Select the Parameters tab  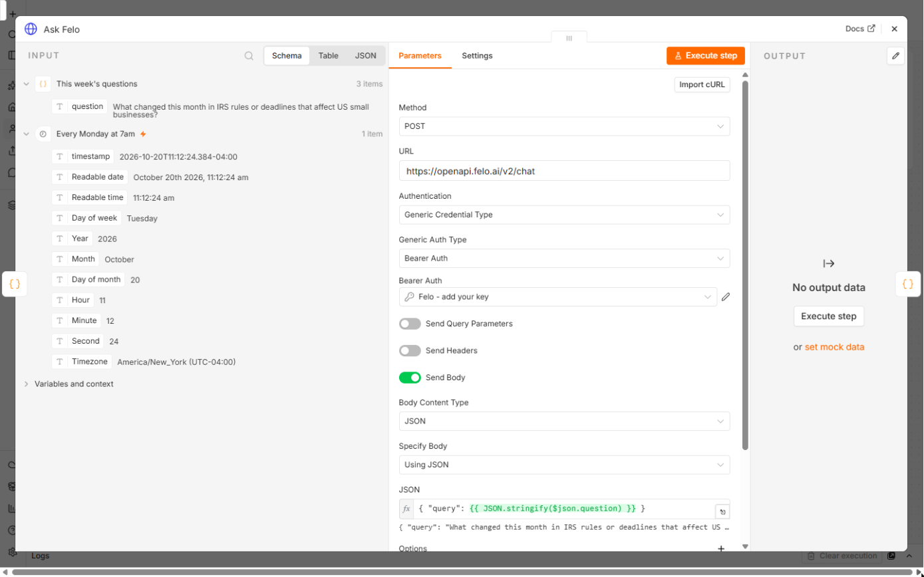click(x=420, y=56)
